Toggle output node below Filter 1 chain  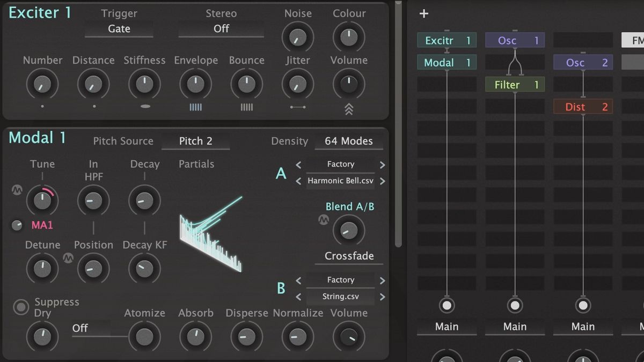pyautogui.click(x=515, y=306)
